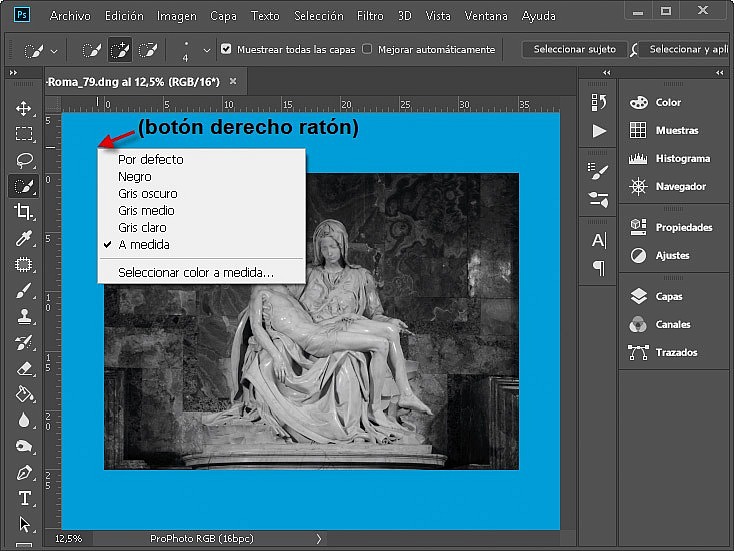
Task: Choose Add to selection mode
Action: [120, 50]
